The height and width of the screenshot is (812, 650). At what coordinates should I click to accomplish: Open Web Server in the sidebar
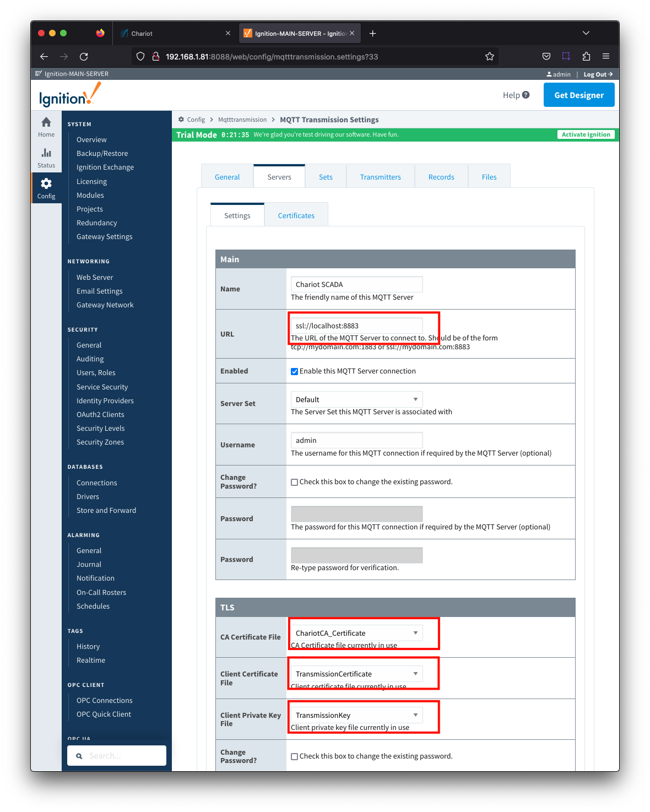tap(95, 278)
